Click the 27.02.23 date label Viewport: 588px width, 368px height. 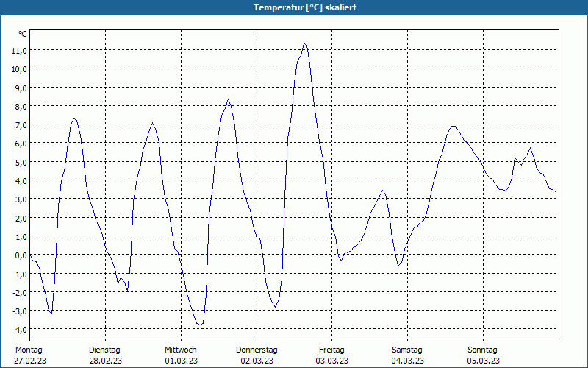pyautogui.click(x=29, y=361)
